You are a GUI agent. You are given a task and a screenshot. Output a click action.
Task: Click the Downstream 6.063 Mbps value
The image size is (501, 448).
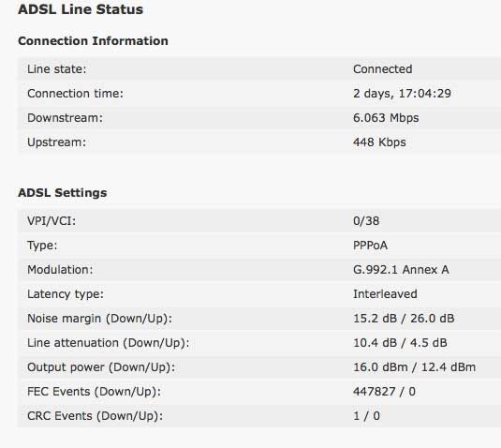[x=386, y=118]
